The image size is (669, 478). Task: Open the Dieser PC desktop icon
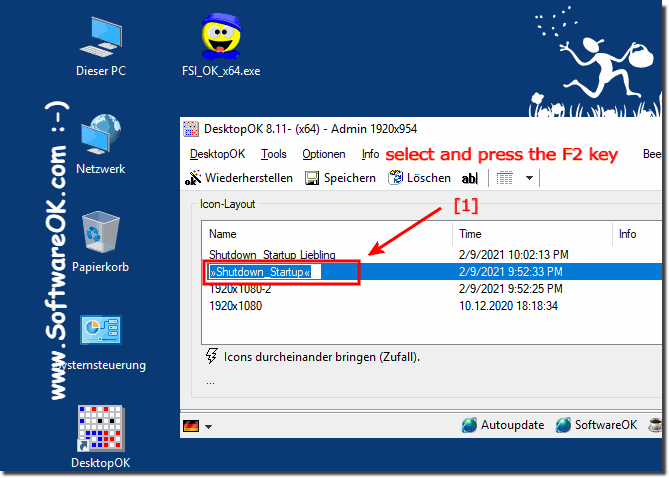point(101,46)
